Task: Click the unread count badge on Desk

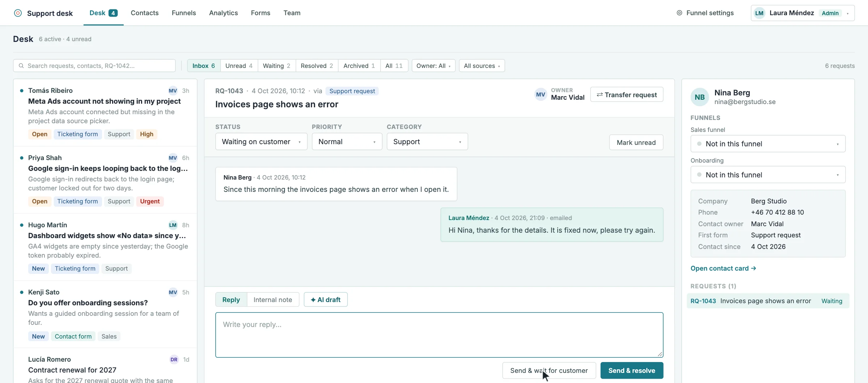Action: pos(113,13)
